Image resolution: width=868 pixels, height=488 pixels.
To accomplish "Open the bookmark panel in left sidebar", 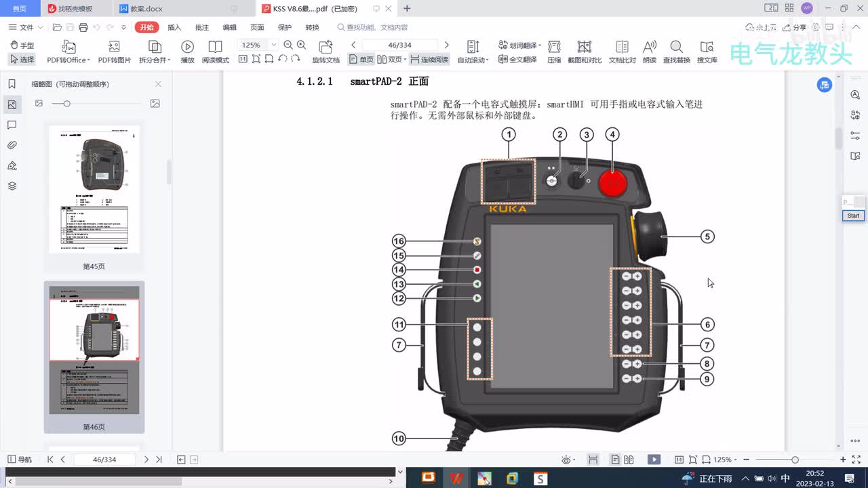I will click(12, 84).
